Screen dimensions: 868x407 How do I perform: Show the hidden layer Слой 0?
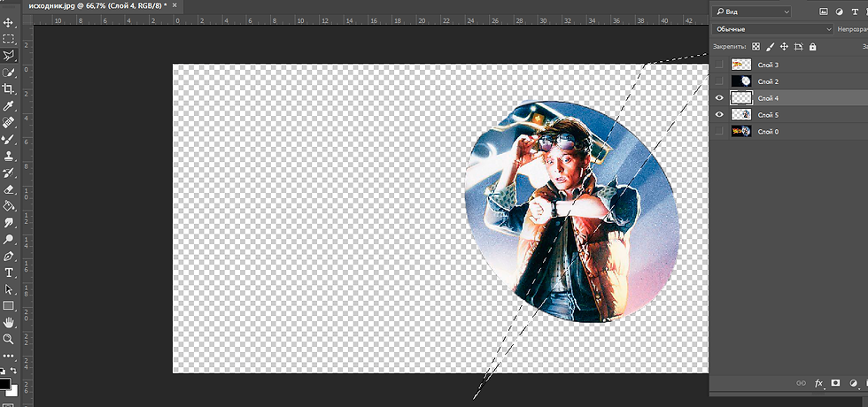click(719, 131)
